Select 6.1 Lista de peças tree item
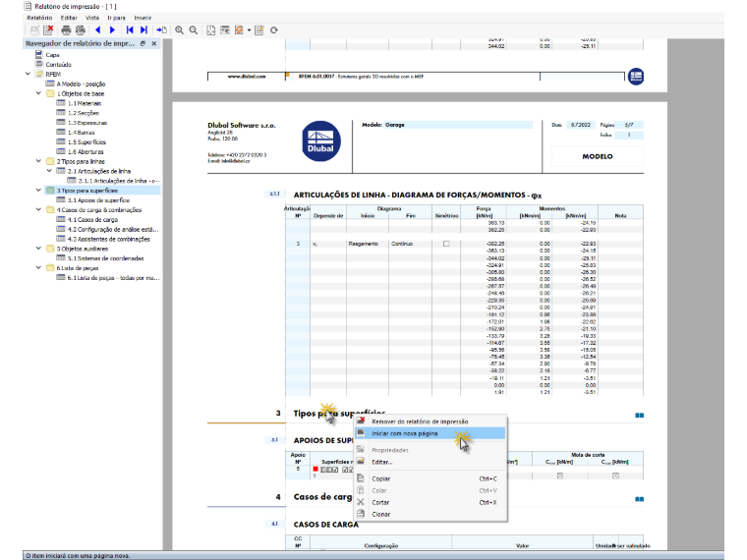747x560 pixels. pos(108,278)
